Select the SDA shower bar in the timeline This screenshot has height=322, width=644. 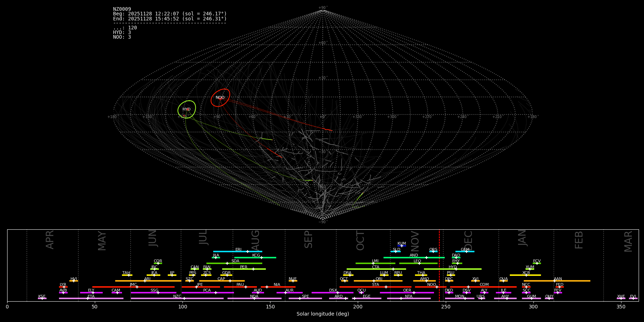[x=234, y=263]
